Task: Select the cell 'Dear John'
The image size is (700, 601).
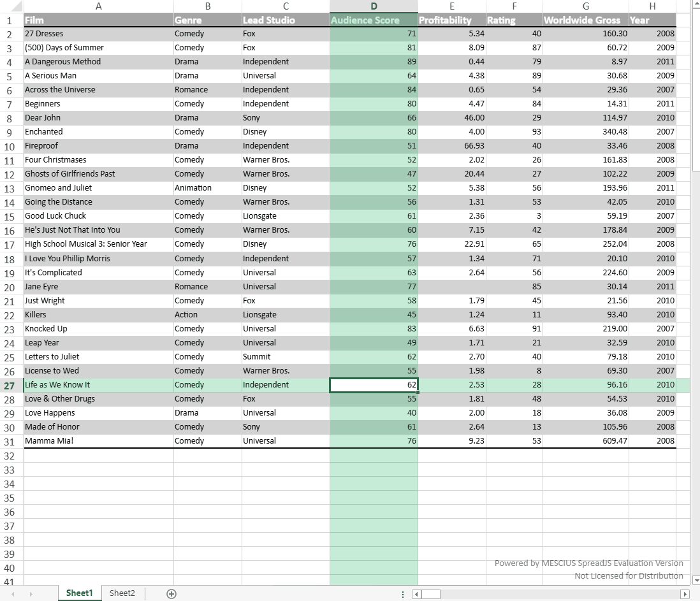Action: click(x=99, y=118)
